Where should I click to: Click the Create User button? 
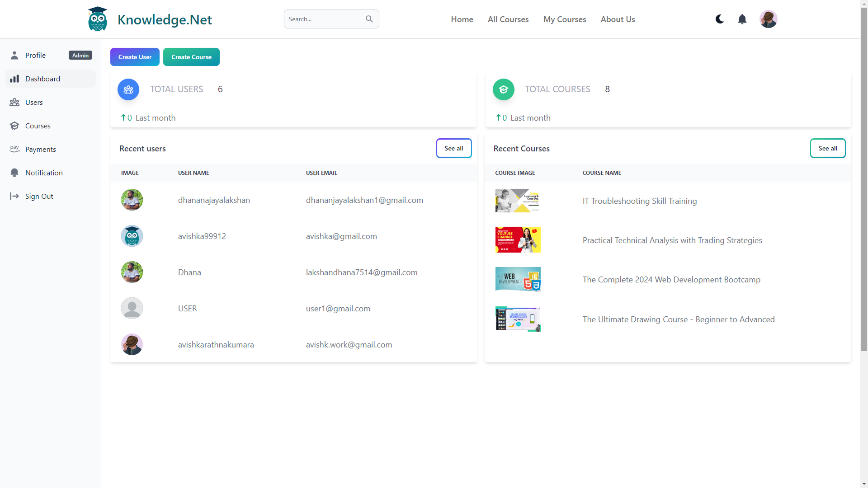coord(134,57)
